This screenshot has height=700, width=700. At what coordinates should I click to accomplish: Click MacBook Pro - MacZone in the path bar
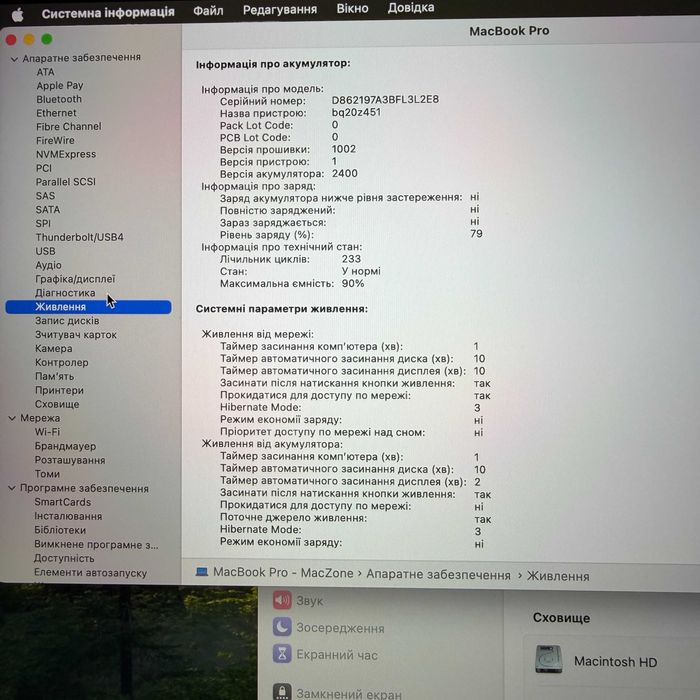tap(283, 573)
